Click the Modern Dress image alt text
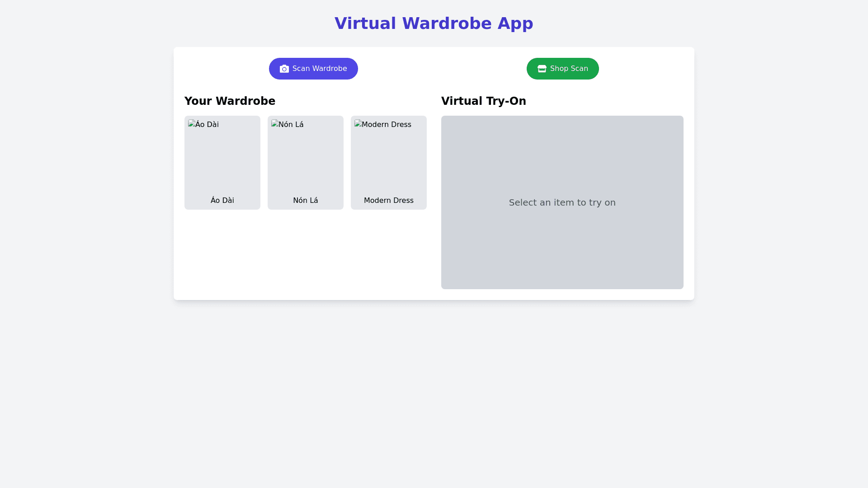868x488 pixels. tap(386, 125)
